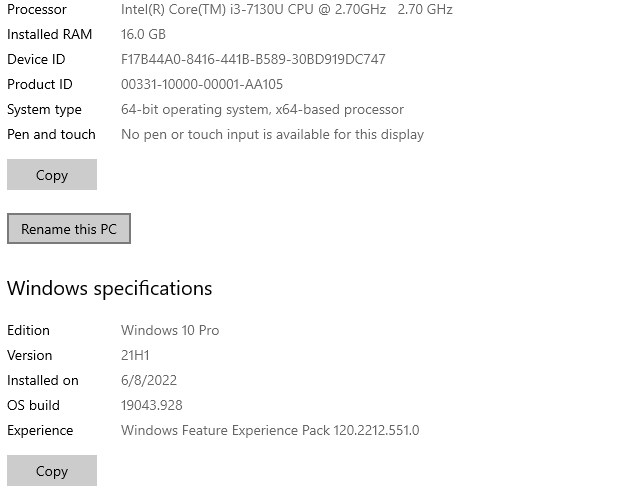This screenshot has width=622, height=494.
Task: Click the Windows specifications heading
Action: 109,288
